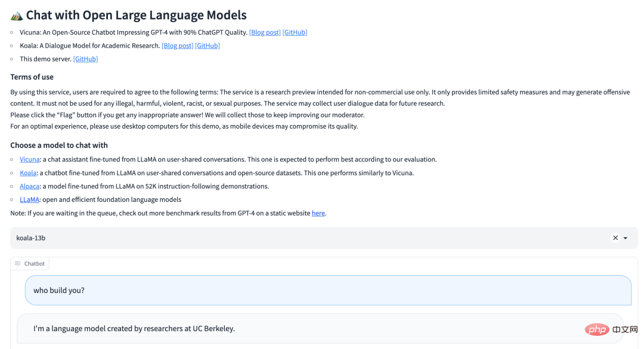Open the koala-13b model combo box
This screenshot has height=349, width=644.
point(324,238)
